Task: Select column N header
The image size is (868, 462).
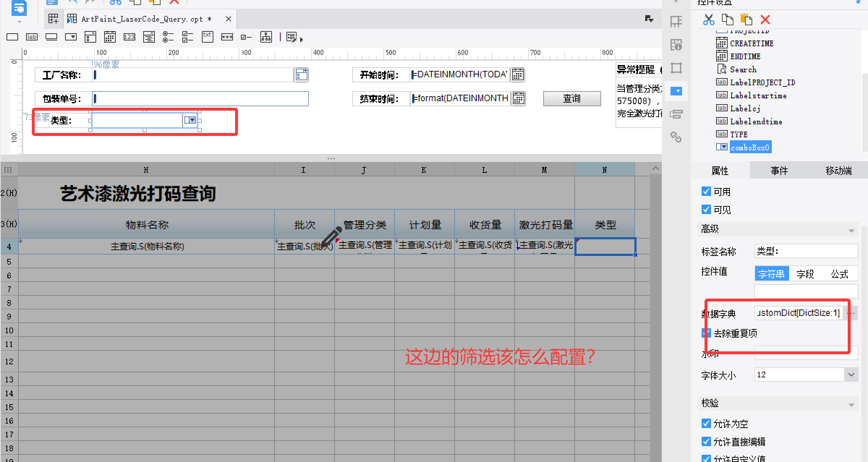Action: 605,170
